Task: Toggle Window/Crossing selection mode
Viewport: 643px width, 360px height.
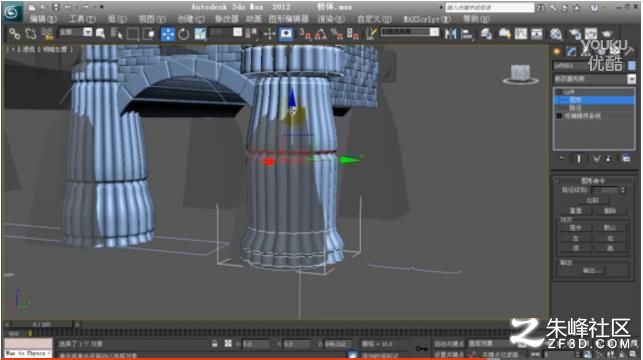Action: point(148,34)
